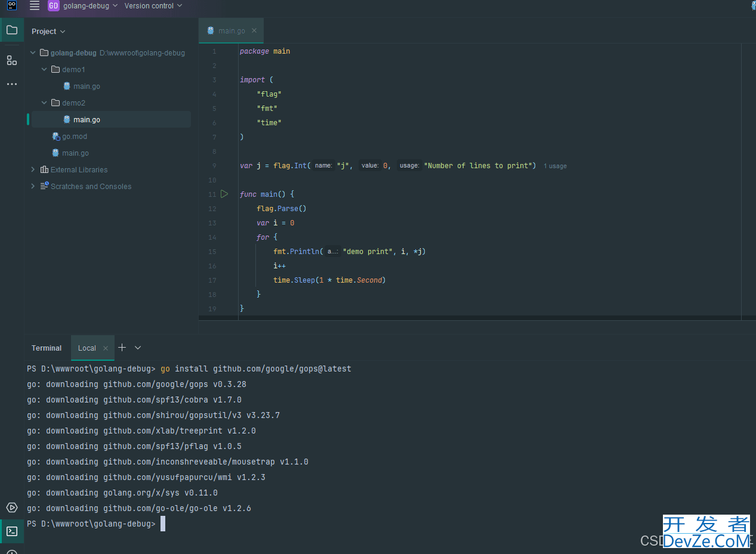Open terminal shell options dropdown arrow

pos(138,347)
